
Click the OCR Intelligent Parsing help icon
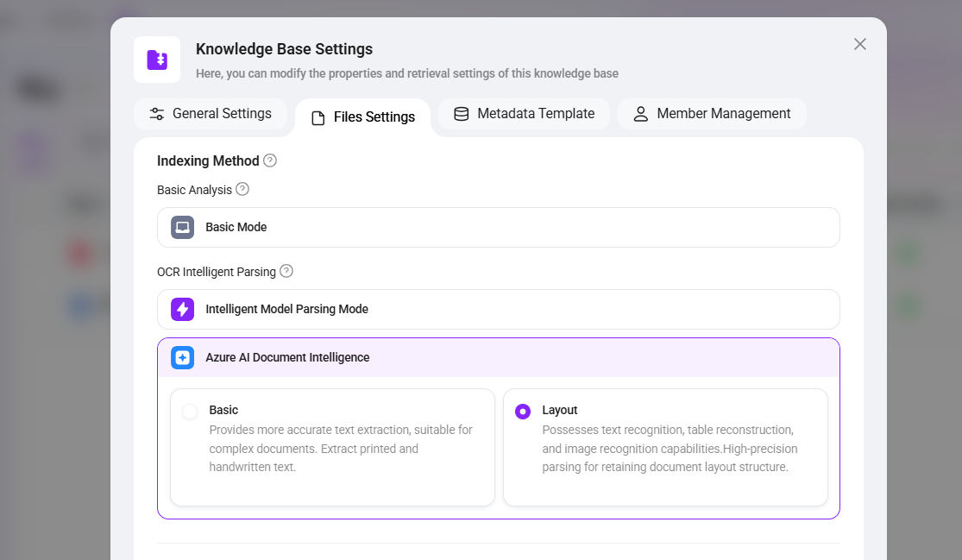tap(286, 271)
